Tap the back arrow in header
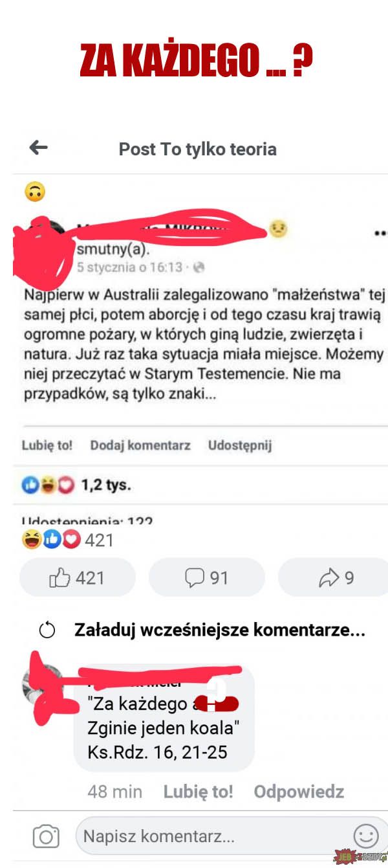Viewport: 388px width, 868px height. tap(39, 148)
